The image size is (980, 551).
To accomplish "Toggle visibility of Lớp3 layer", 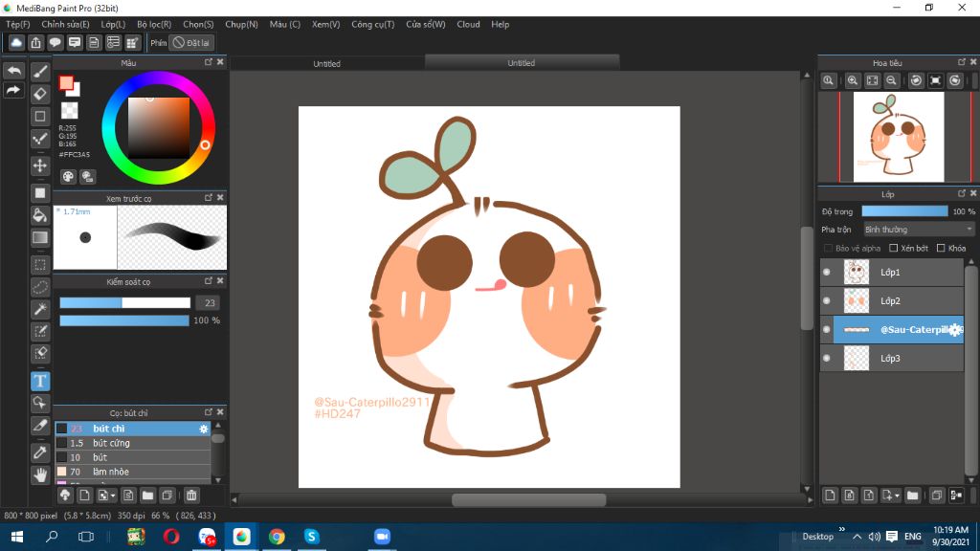I will 827,359.
